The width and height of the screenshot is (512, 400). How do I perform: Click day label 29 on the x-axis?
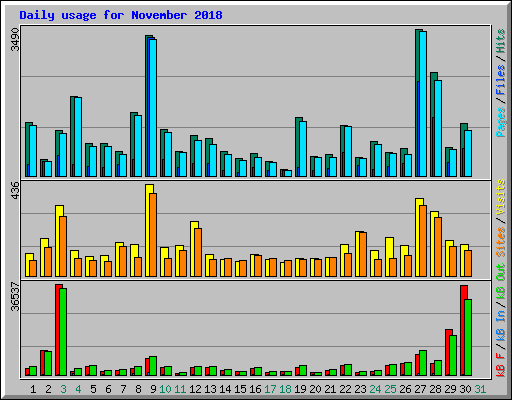450,389
